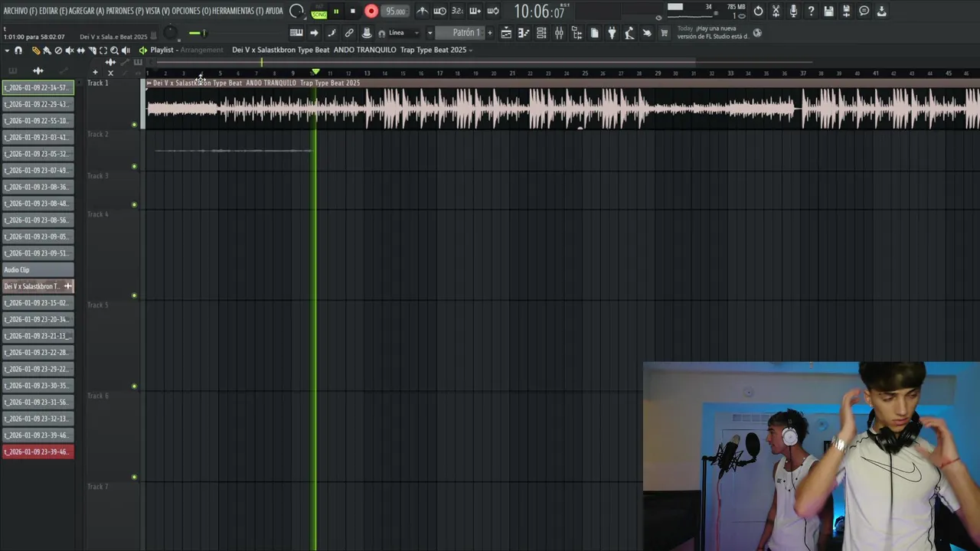Open the HERRAMIENTAS (T) menu

click(237, 11)
